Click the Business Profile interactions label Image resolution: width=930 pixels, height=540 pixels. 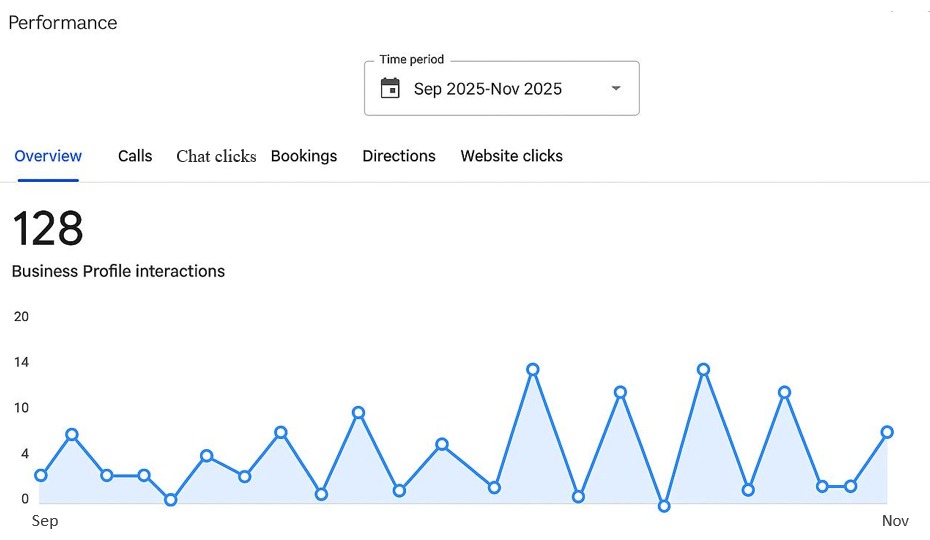[118, 271]
